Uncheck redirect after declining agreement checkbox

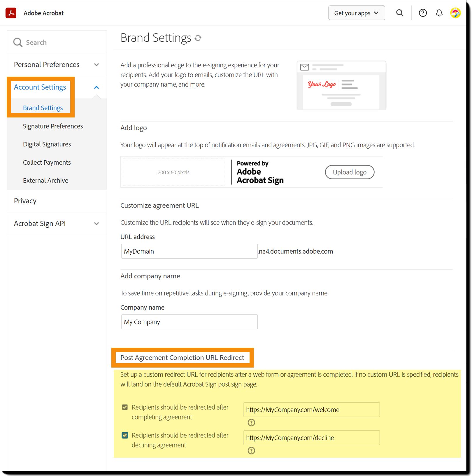(x=125, y=435)
